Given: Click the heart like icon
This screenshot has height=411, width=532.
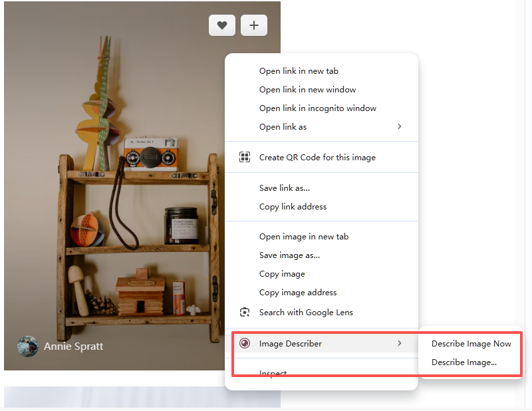Looking at the screenshot, I should 222,25.
